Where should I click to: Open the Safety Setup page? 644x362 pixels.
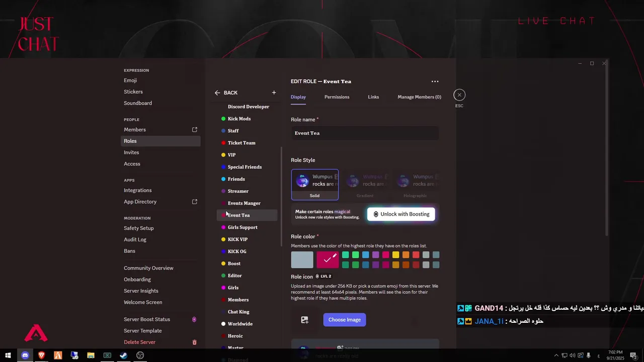pos(160,228)
